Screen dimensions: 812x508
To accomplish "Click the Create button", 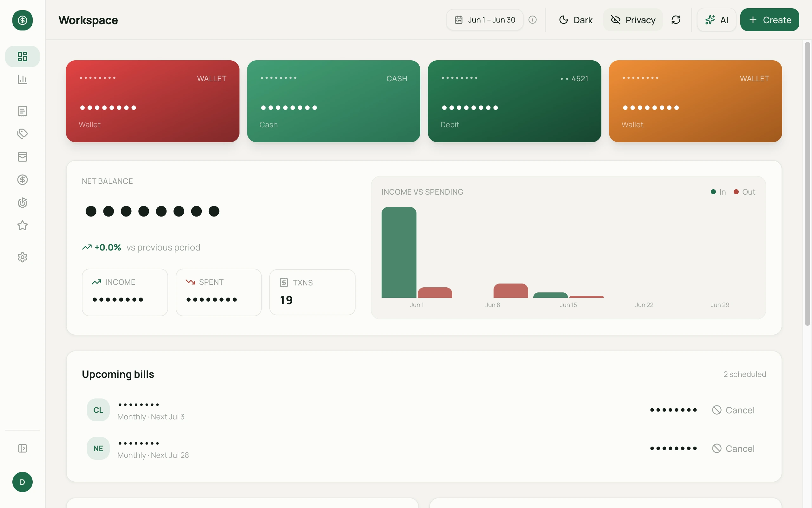I will coord(770,20).
